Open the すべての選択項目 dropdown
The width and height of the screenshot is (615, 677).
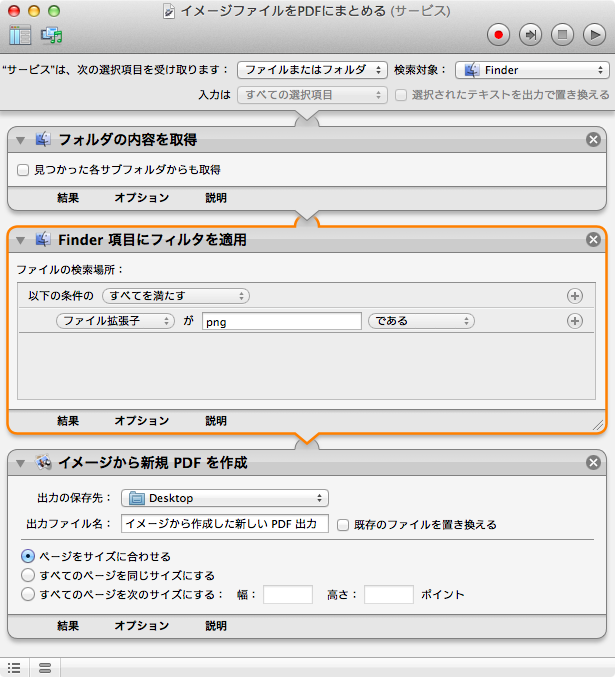pos(312,95)
